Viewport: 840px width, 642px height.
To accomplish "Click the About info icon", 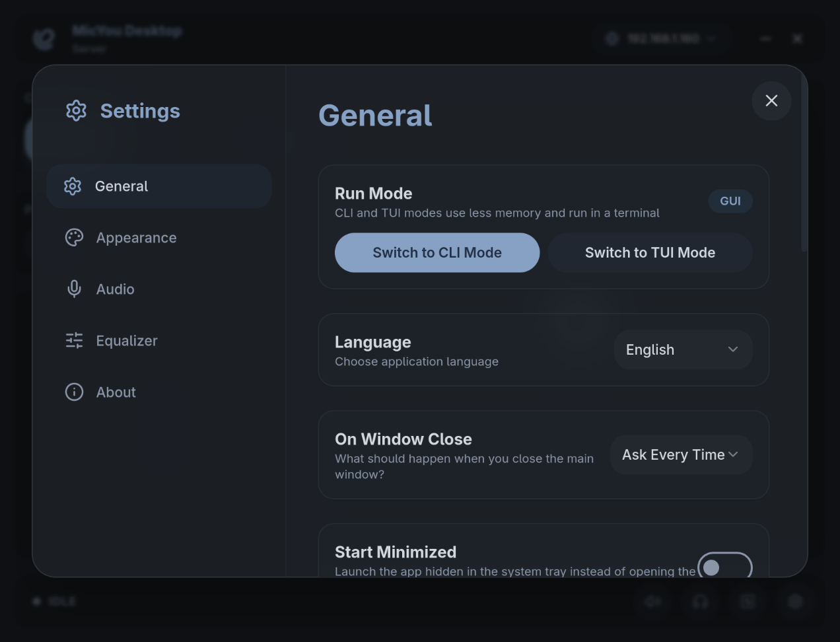I will point(74,392).
